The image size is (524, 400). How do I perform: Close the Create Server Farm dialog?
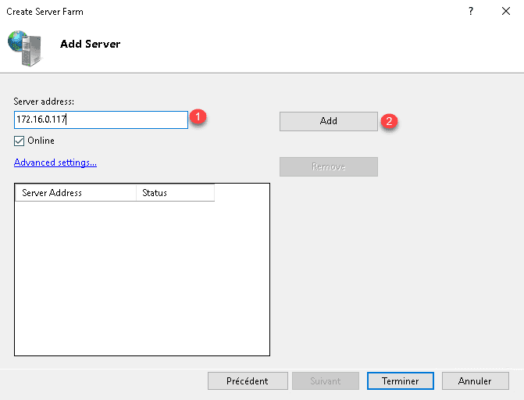coord(506,11)
